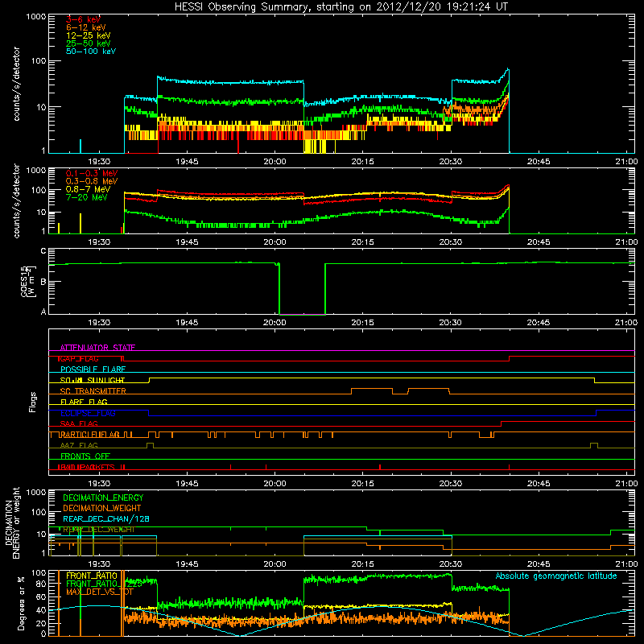This screenshot has width=644, height=644.
Task: Click the HESSI Observing Summary title text
Action: pyautogui.click(x=341, y=7)
